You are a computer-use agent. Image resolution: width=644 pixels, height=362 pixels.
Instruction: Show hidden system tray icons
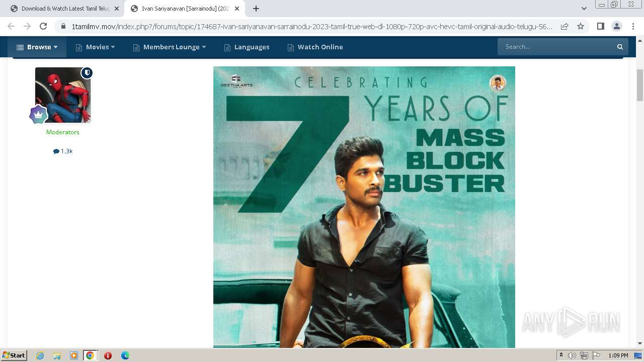coord(561,355)
